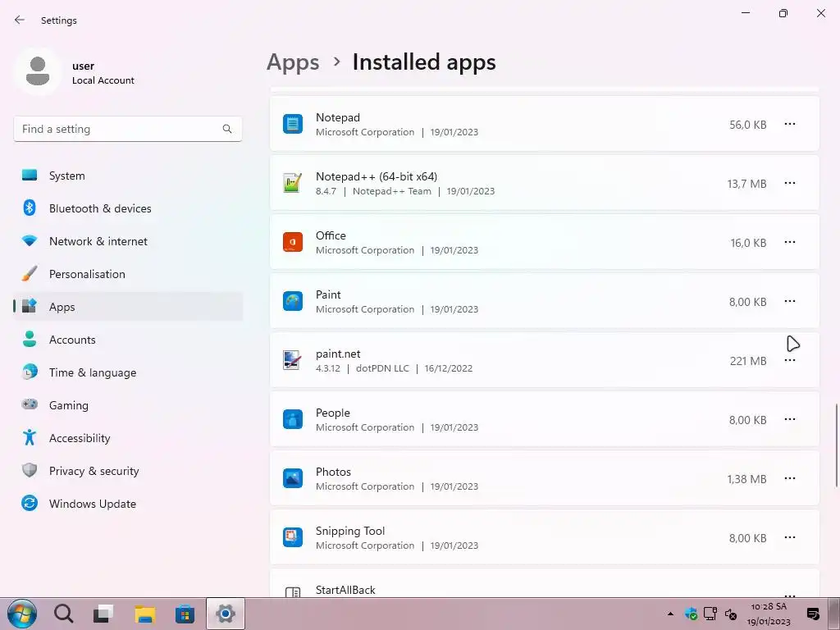This screenshot has height=630, width=840.
Task: Select the Apps sidebar item
Action: [128, 307]
